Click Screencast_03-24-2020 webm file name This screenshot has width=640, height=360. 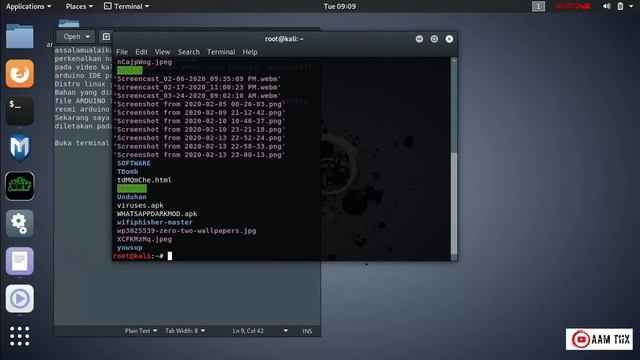point(198,96)
